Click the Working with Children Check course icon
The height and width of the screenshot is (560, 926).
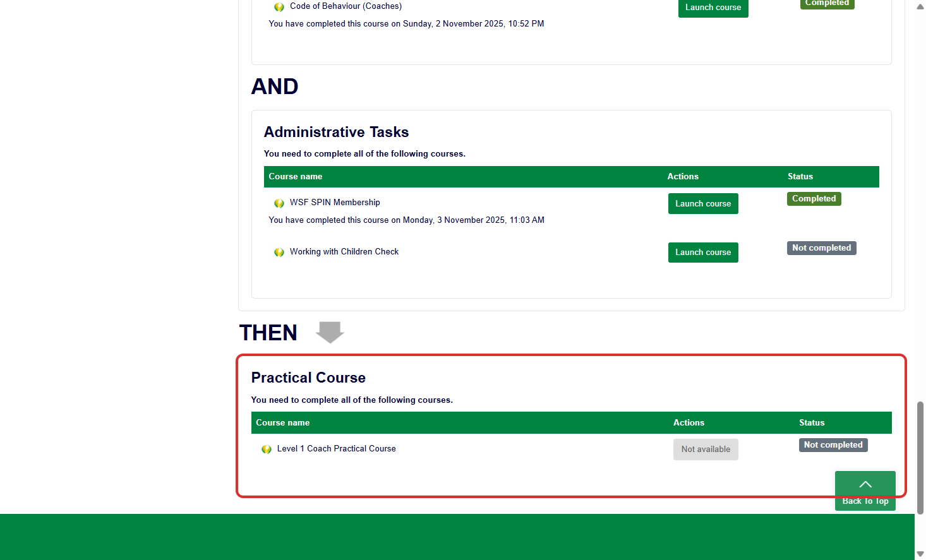pos(279,252)
